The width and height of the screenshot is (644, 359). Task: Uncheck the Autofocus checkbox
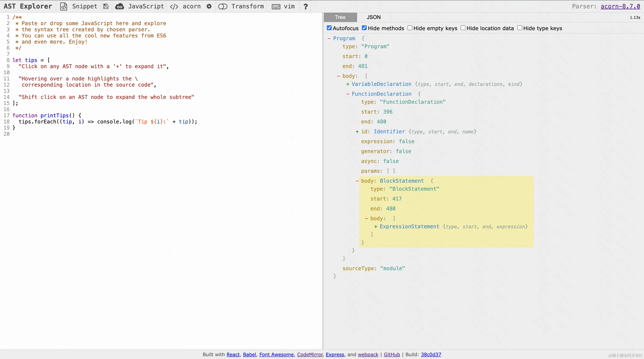329,28
